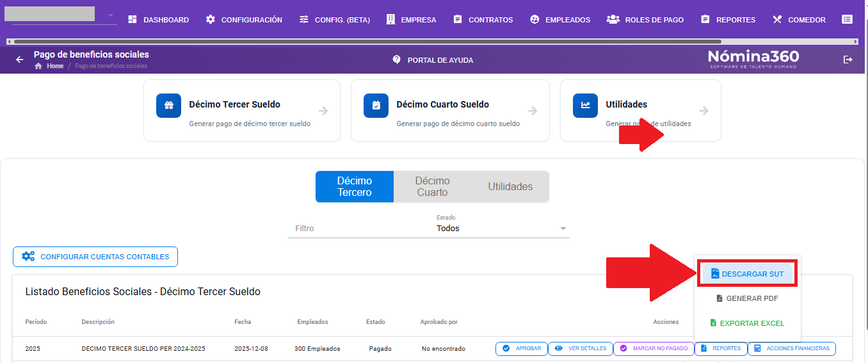Image resolution: width=868 pixels, height=363 pixels.
Task: Click the list icon after the Comedor menu
Action: point(847,20)
